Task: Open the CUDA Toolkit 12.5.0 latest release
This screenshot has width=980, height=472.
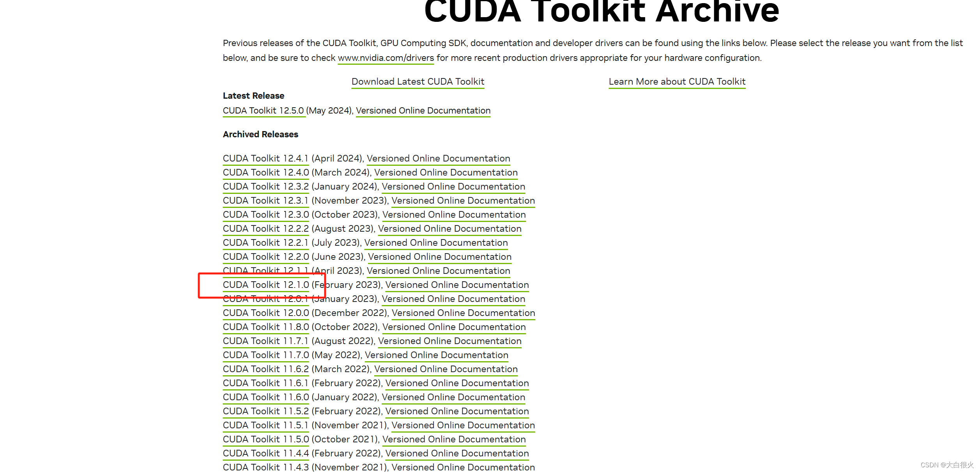Action: pyautogui.click(x=263, y=111)
